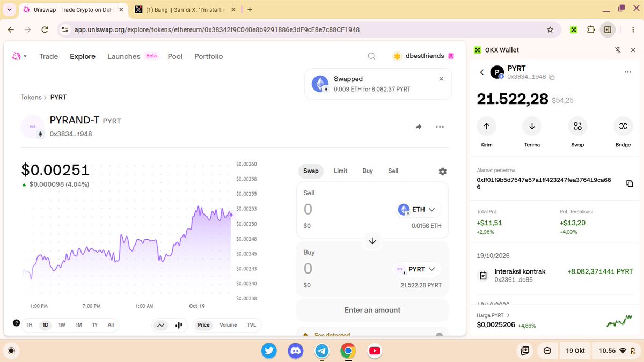Copy the Alamat penerima address
Image resolution: width=644 pixels, height=362 pixels.
pos(630,183)
